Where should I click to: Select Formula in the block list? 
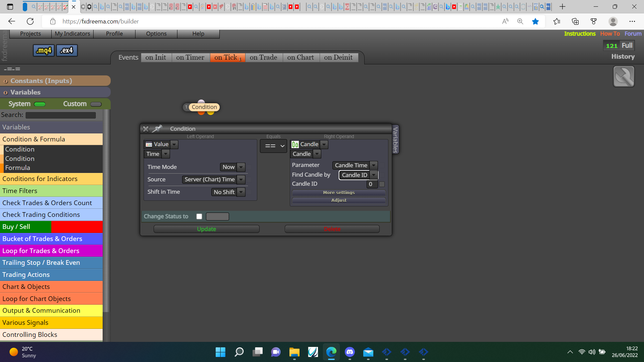click(17, 168)
